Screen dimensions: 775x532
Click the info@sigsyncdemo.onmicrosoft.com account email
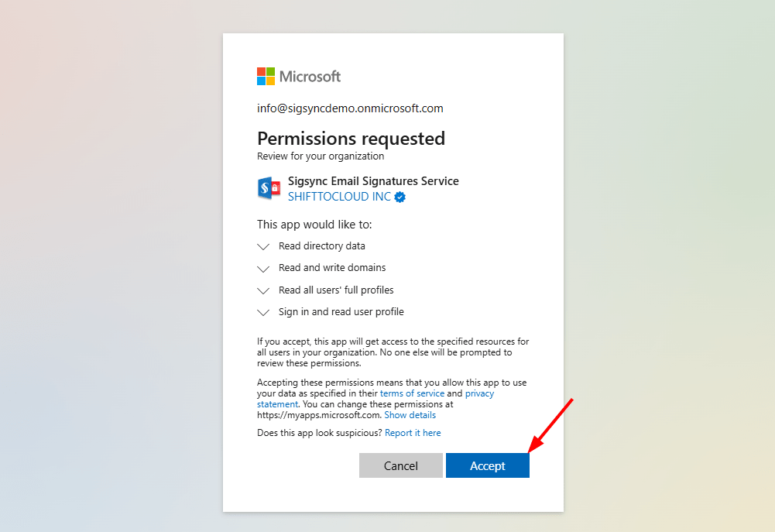(350, 108)
